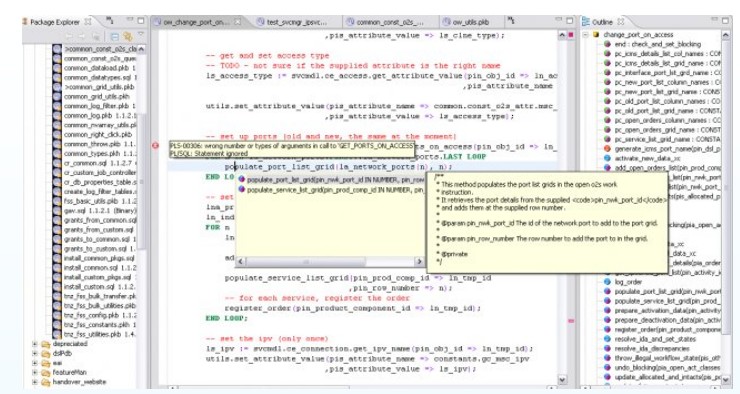Click blue icon beside log_order
The height and width of the screenshot is (394, 740).
click(x=607, y=282)
